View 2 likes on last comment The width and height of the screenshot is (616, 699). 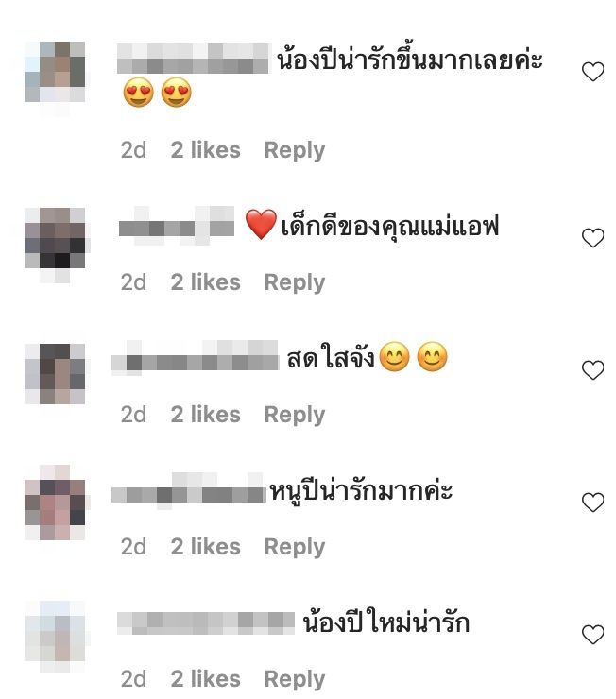[x=205, y=679]
